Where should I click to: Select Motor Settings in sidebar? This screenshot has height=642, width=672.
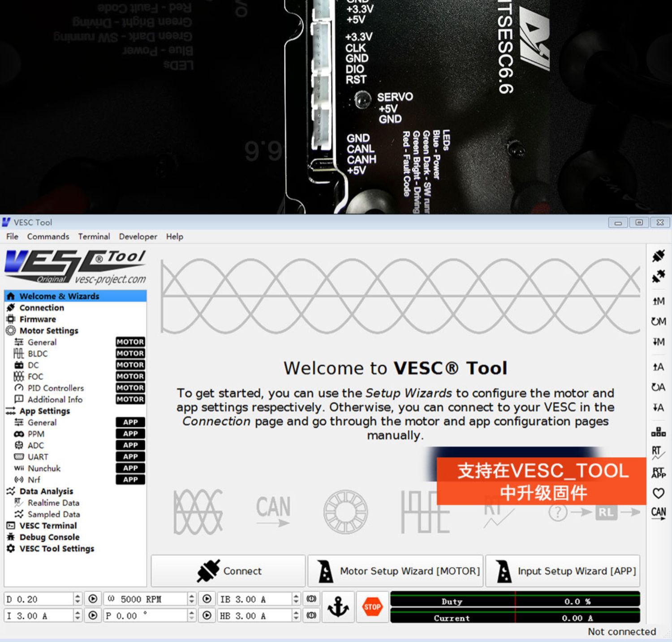tap(75, 330)
